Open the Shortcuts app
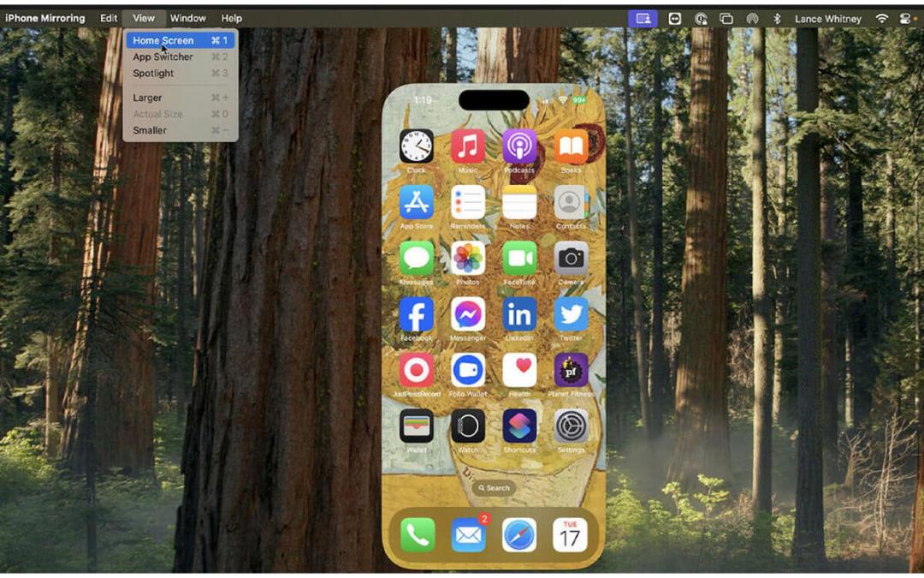The image size is (924, 578). click(x=519, y=426)
